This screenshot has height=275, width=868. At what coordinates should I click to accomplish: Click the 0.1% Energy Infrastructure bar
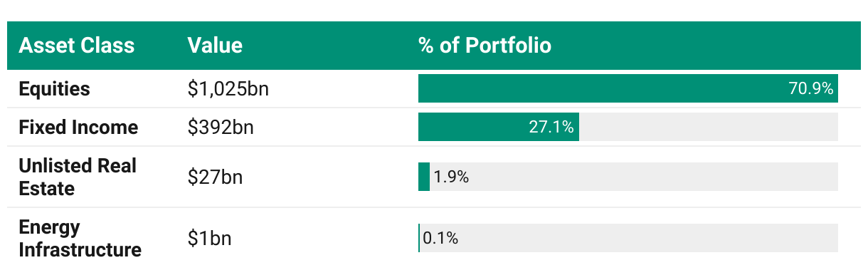point(419,238)
